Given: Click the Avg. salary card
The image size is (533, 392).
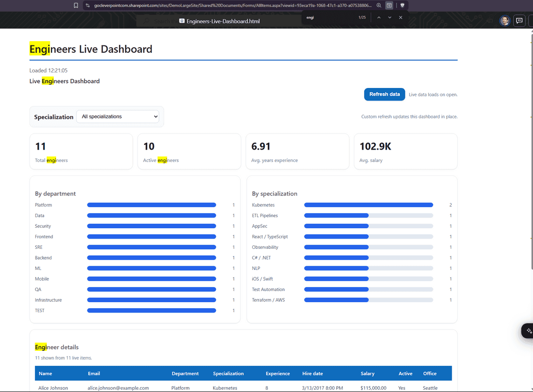Looking at the screenshot, I should pyautogui.click(x=405, y=151).
